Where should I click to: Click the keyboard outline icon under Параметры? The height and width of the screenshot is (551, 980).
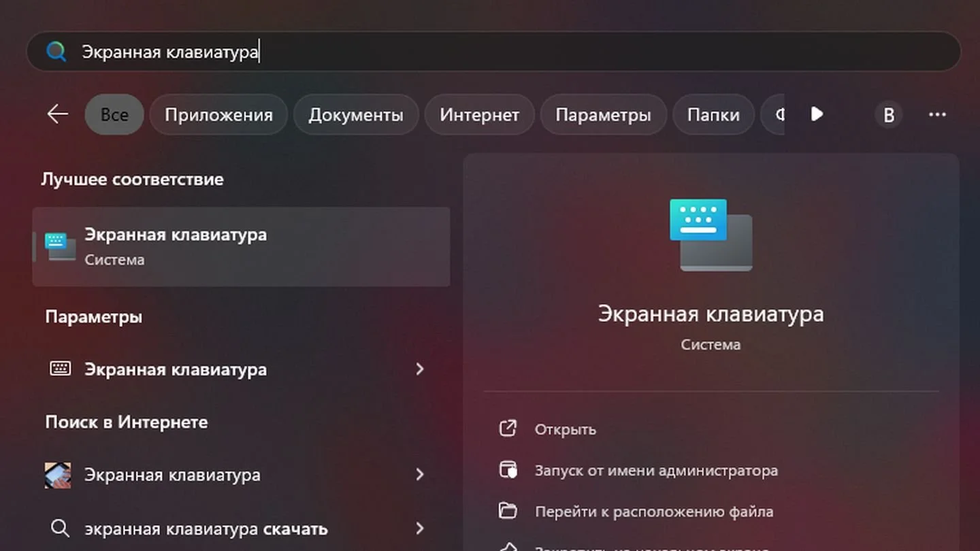pyautogui.click(x=61, y=369)
